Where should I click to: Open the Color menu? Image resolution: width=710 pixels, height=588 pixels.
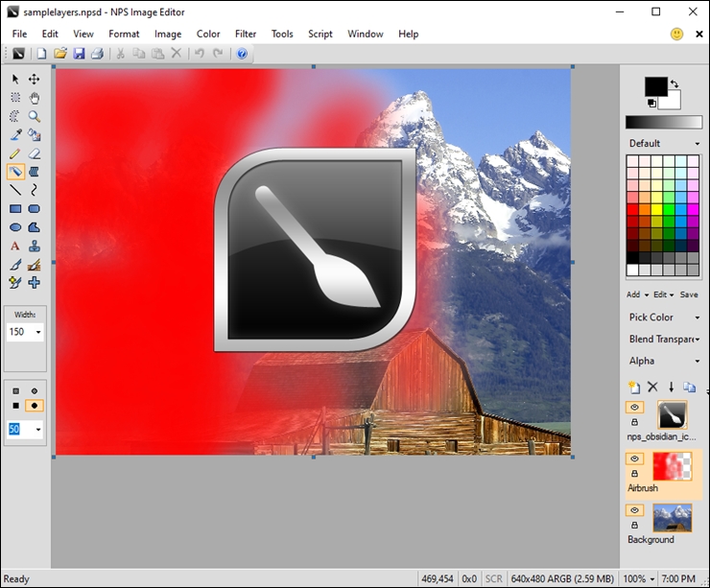pyautogui.click(x=208, y=34)
